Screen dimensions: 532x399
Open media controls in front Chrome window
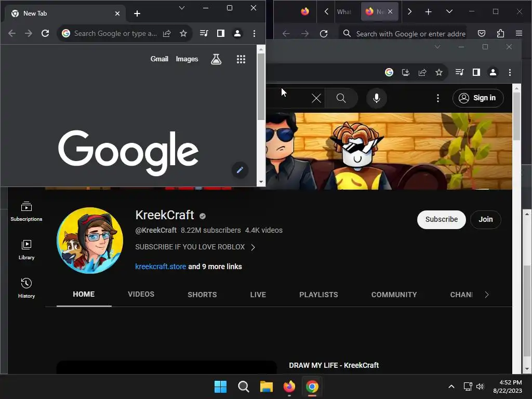tap(204, 33)
